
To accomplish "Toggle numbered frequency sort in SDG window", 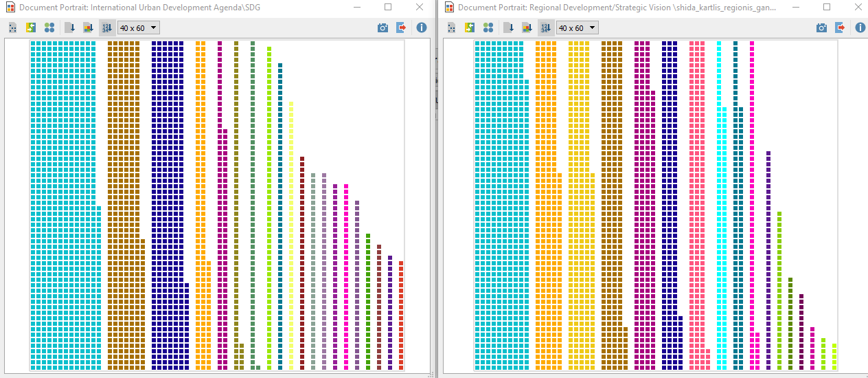I will click(x=107, y=28).
